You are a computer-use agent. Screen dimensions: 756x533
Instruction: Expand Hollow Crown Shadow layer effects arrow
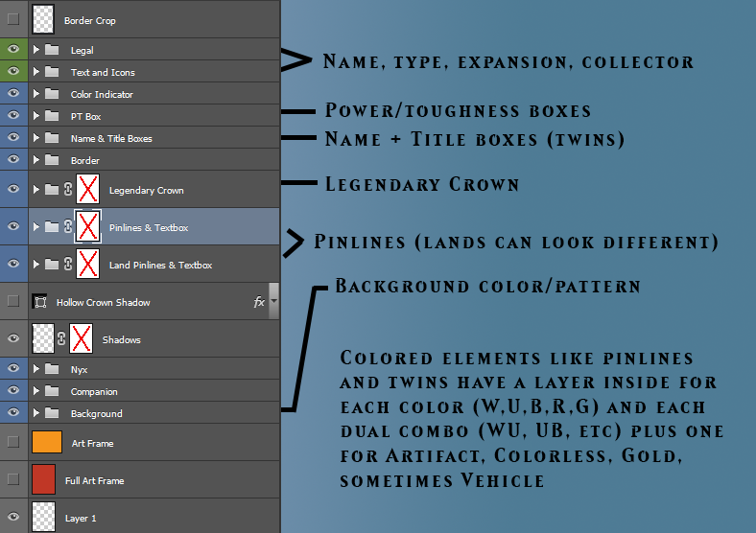273,301
